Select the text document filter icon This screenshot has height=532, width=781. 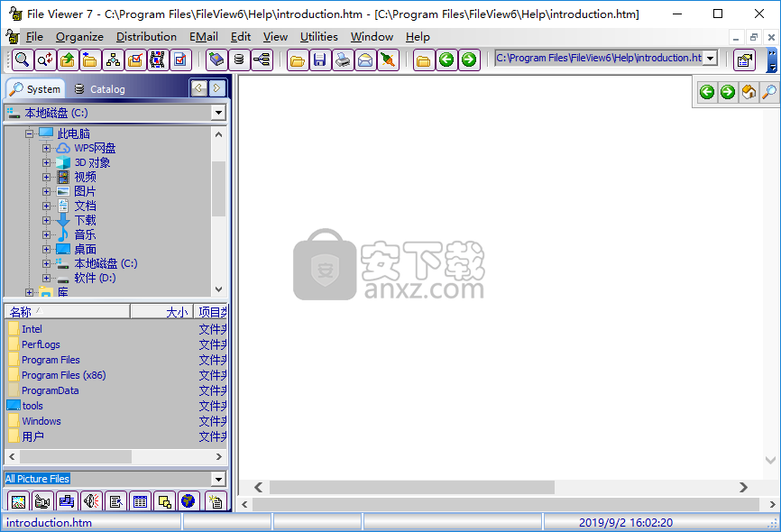coord(115,501)
